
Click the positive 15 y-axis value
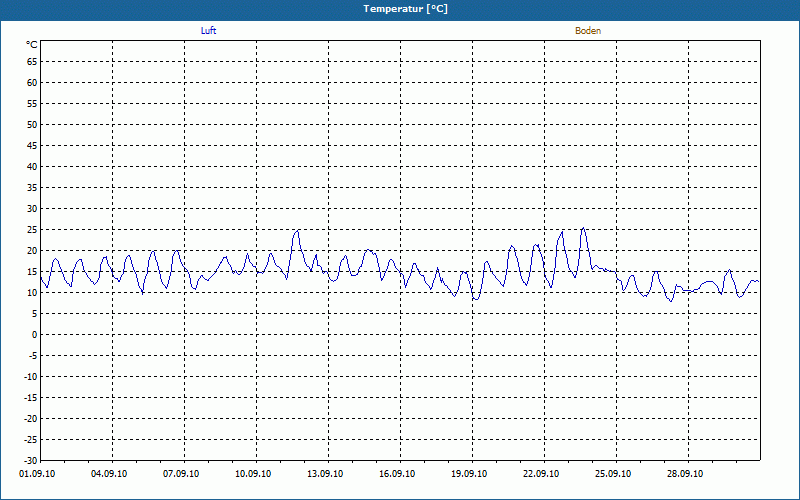tap(32, 271)
